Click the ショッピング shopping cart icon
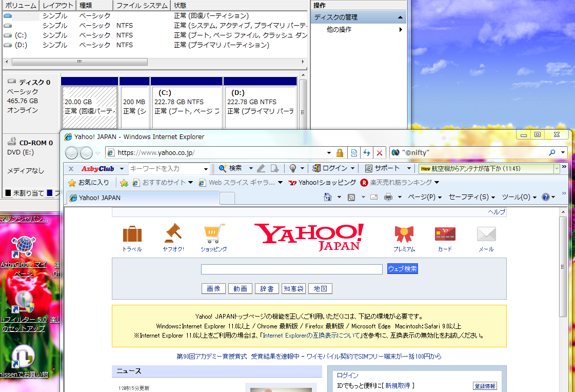This screenshot has height=392, width=575. (213, 233)
